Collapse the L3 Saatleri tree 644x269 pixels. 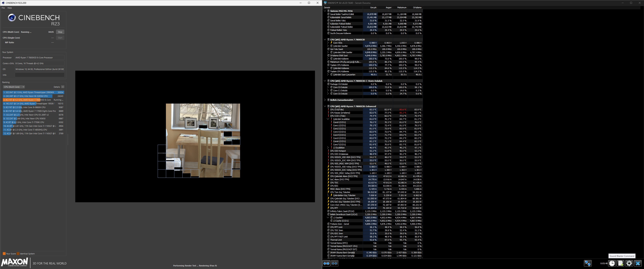pyautogui.click(x=328, y=218)
